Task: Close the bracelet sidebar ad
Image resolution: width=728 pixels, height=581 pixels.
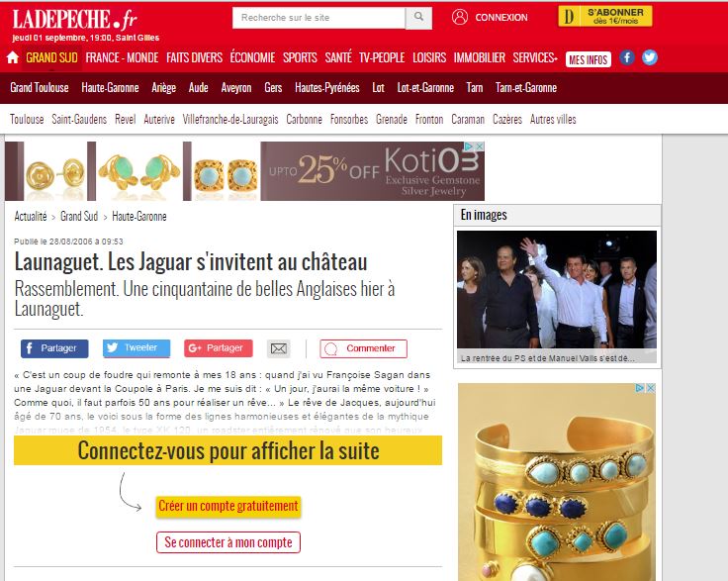Action: [x=651, y=388]
